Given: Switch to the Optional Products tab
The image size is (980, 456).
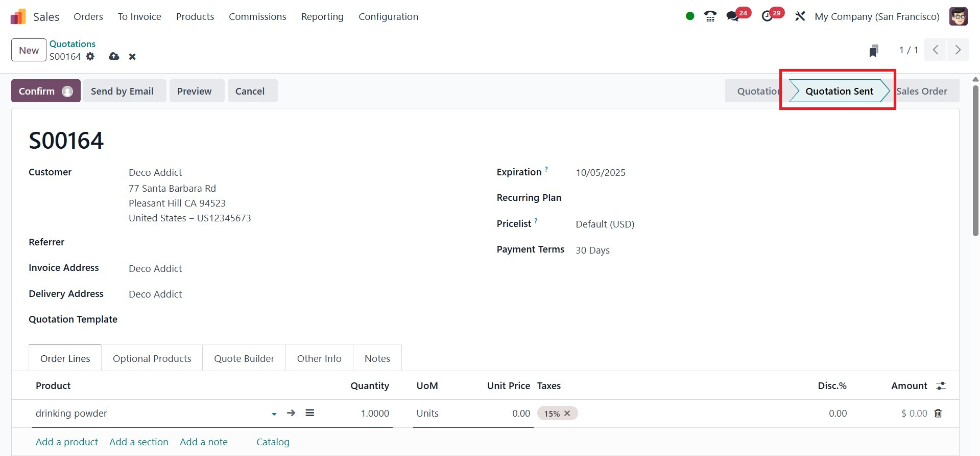Looking at the screenshot, I should pyautogui.click(x=152, y=358).
